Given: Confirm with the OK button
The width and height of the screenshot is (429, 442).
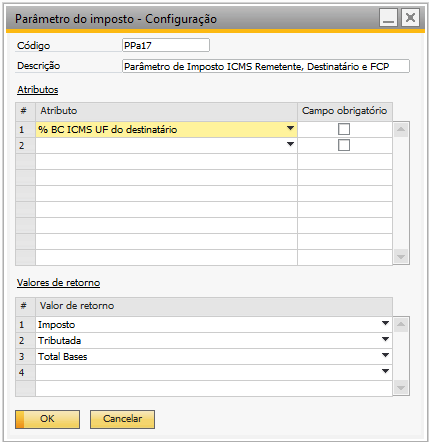Looking at the screenshot, I should [x=47, y=419].
